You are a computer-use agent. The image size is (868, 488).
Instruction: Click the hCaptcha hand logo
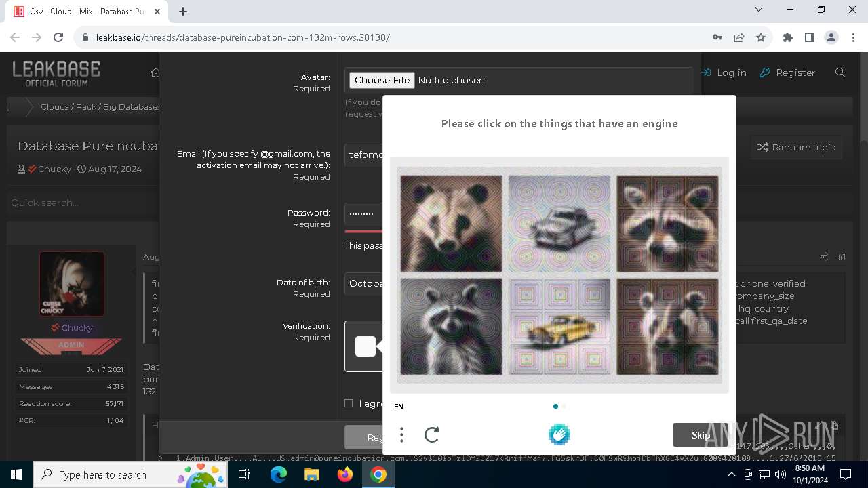point(559,434)
